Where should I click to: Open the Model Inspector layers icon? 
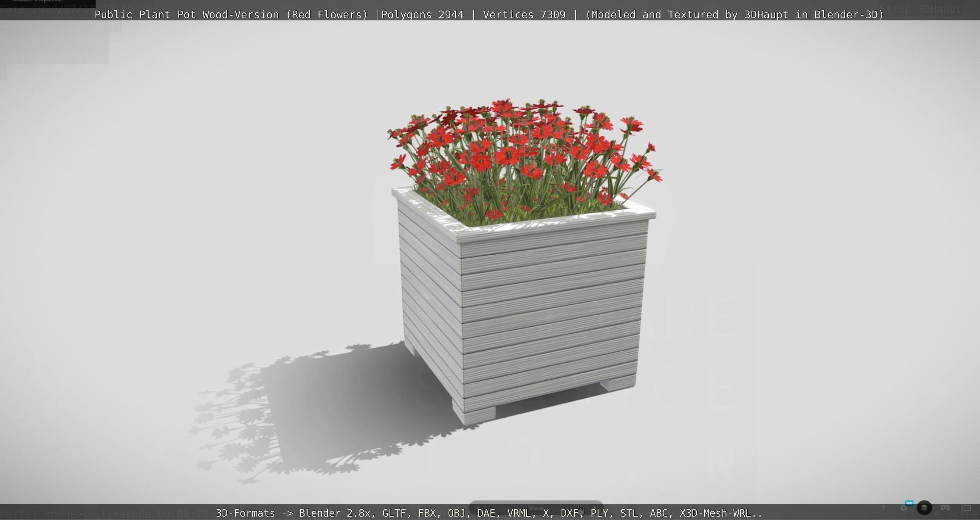[x=924, y=508]
